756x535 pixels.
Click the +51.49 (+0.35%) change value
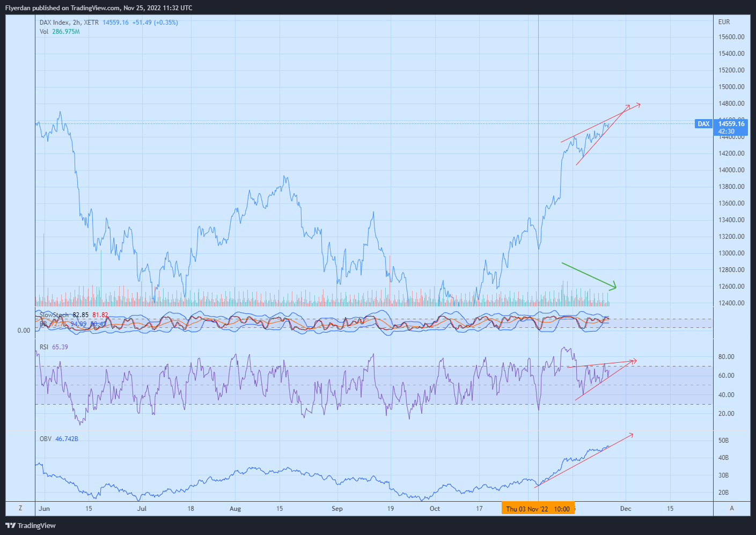pos(155,23)
